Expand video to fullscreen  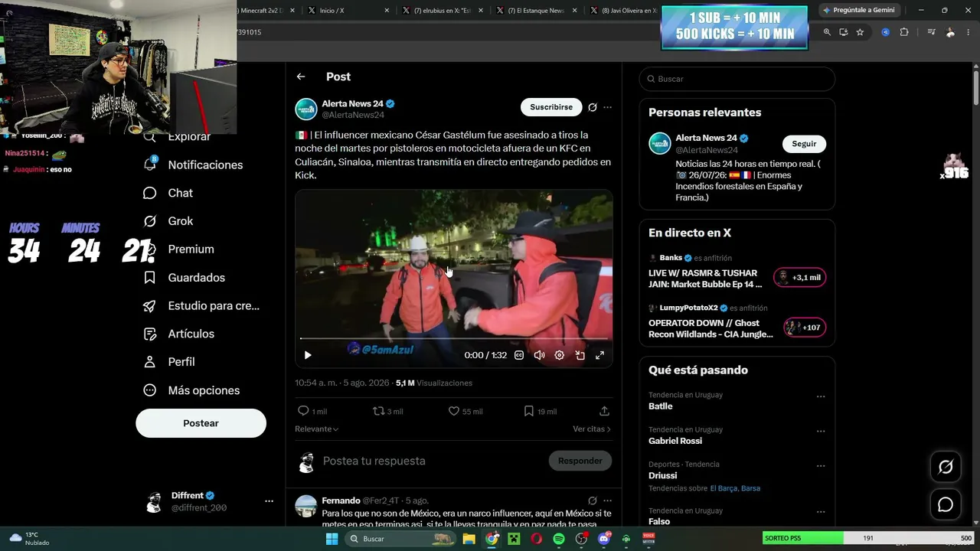599,355
